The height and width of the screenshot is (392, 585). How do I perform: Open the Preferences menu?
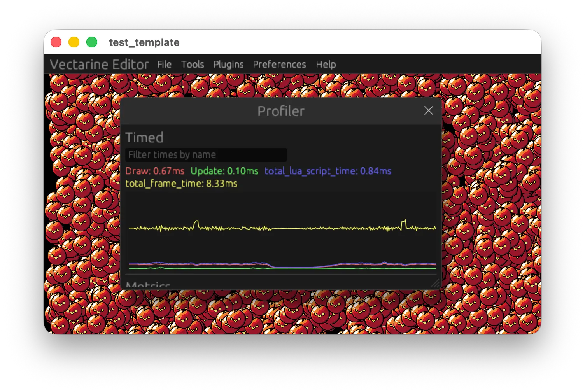pos(279,65)
